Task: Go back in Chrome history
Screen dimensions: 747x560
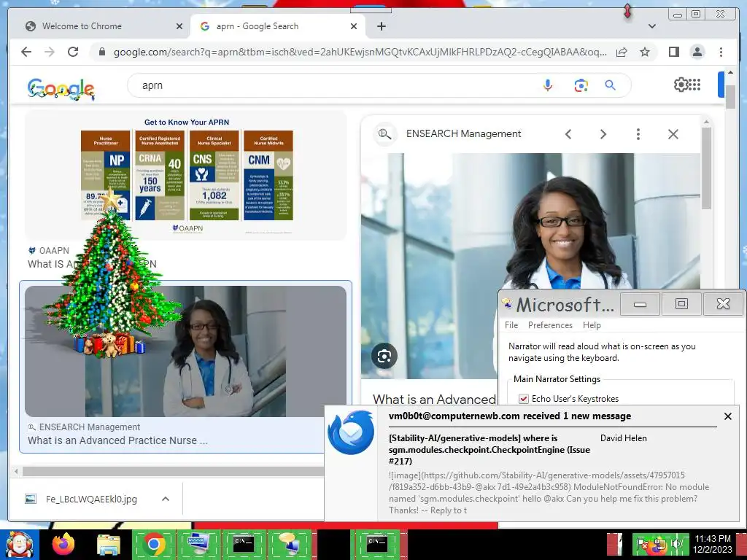Action: click(26, 52)
